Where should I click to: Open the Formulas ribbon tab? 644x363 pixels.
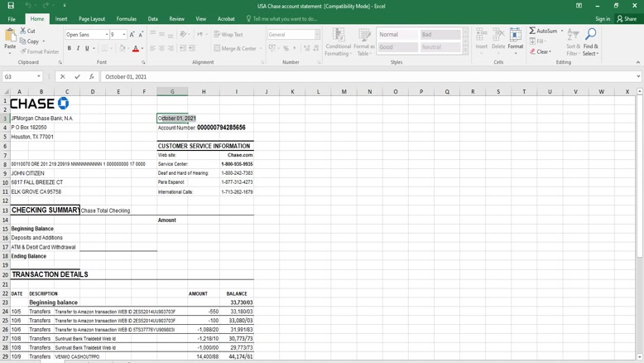pyautogui.click(x=126, y=18)
